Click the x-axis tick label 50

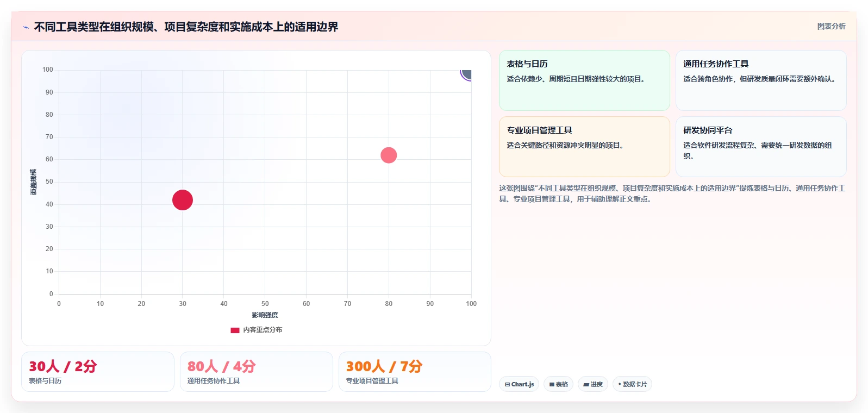[265, 304]
